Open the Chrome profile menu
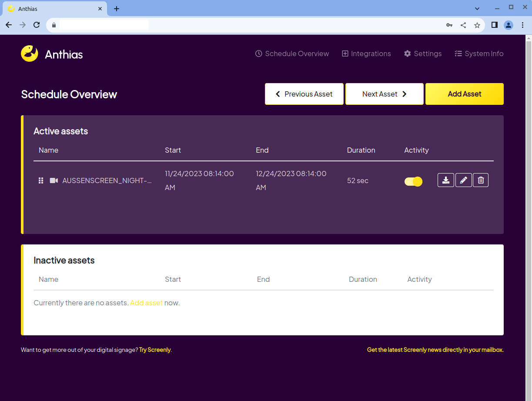The height and width of the screenshot is (401, 532). coord(509,25)
